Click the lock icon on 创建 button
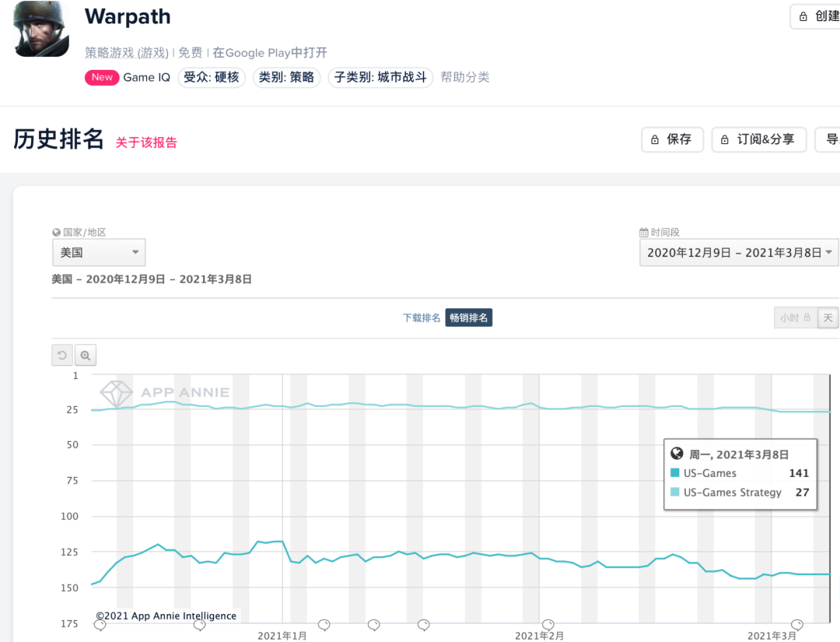 pyautogui.click(x=803, y=16)
